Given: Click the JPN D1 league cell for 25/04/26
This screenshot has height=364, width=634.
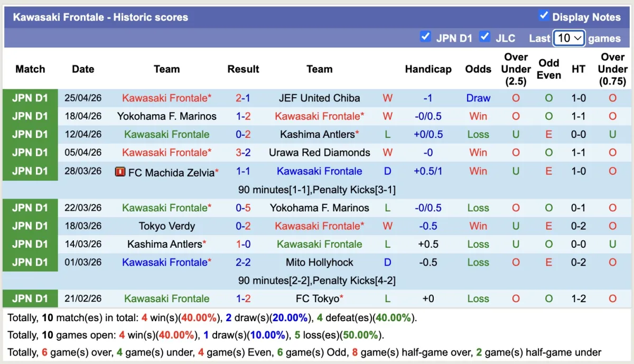Looking at the screenshot, I should 30,98.
